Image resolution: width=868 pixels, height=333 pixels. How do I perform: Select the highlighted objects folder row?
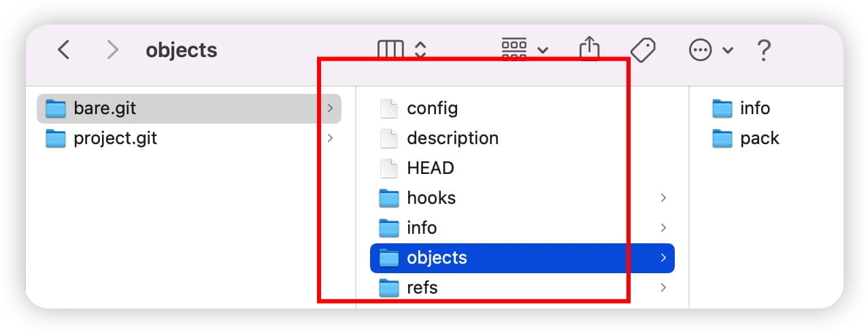(522, 258)
